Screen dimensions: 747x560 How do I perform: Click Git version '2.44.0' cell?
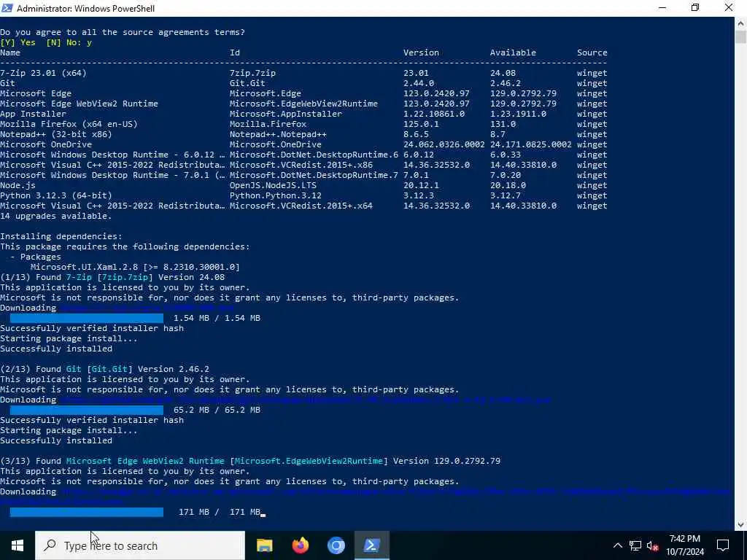(x=419, y=83)
